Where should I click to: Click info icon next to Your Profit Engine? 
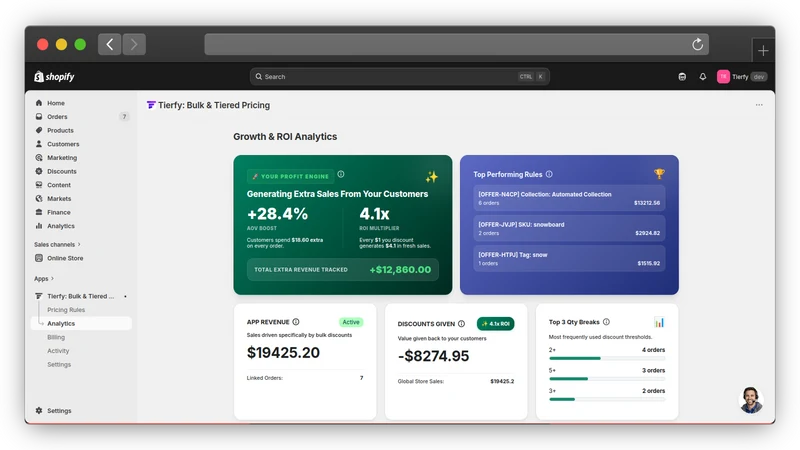pyautogui.click(x=341, y=174)
